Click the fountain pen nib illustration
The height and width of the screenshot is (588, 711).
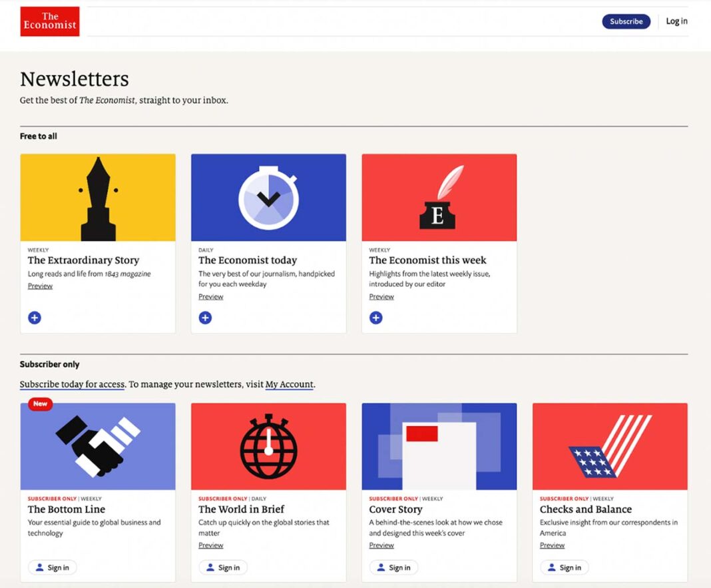[x=98, y=198]
